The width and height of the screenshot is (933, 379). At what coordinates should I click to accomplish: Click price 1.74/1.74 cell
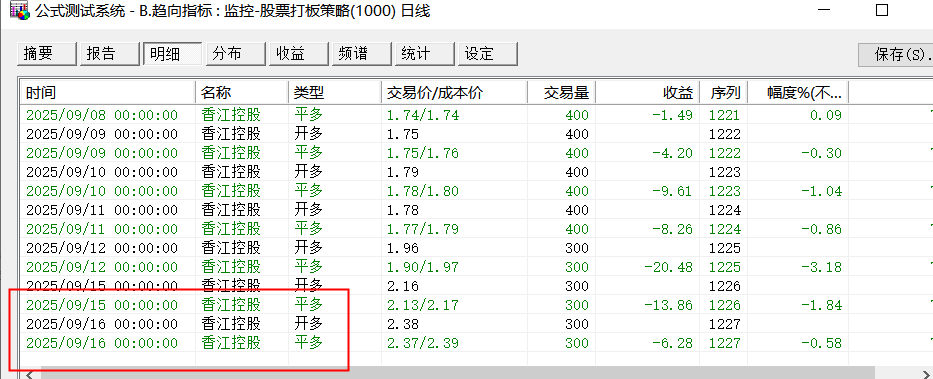tap(423, 115)
